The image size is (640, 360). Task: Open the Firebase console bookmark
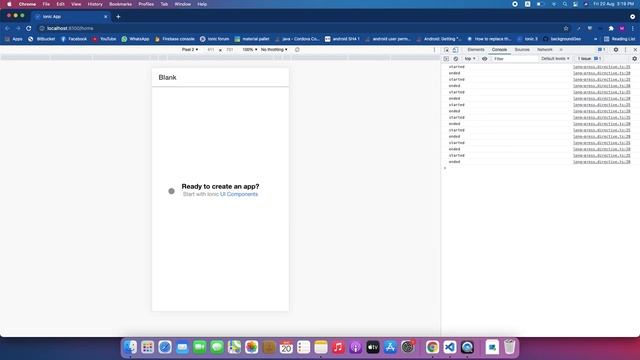175,39
